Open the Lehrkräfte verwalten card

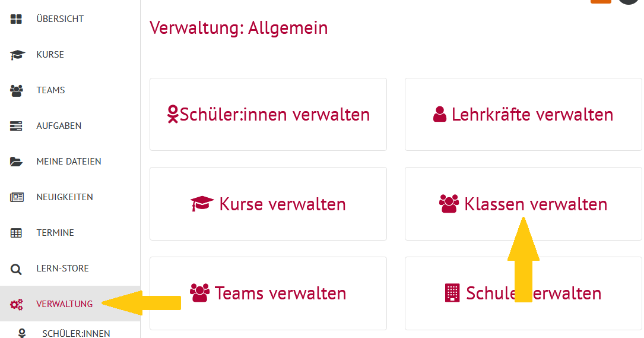pos(524,114)
